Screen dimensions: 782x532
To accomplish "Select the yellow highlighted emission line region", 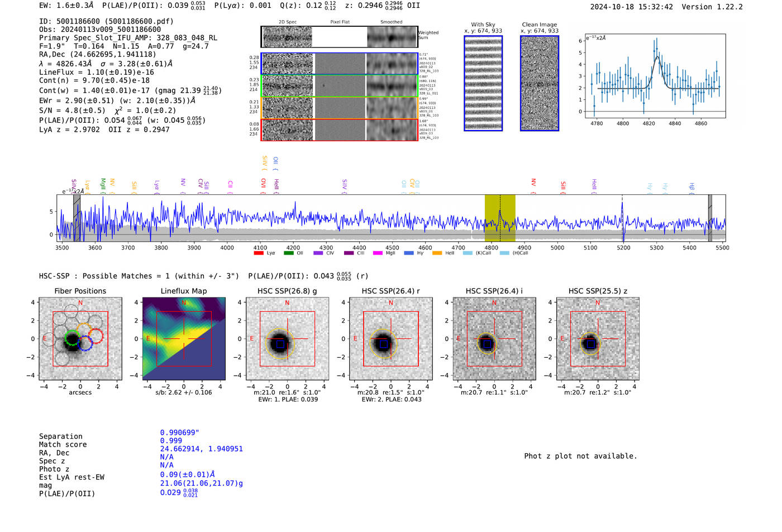I will (x=500, y=218).
